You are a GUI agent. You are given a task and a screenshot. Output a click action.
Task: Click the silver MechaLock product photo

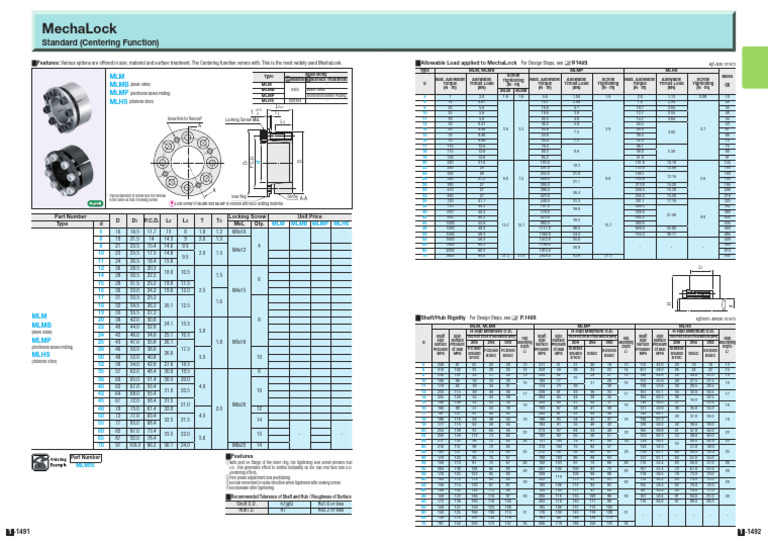point(67,107)
